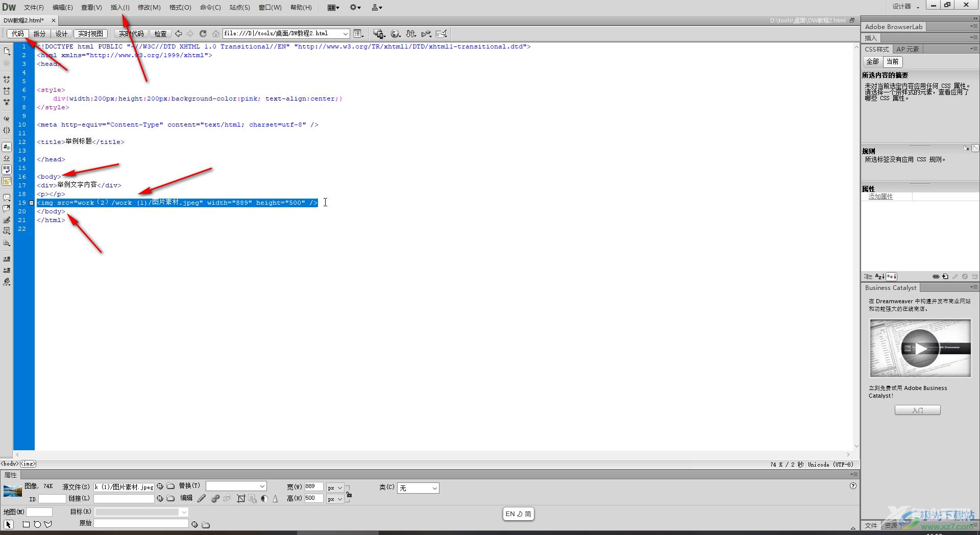This screenshot has width=980, height=535.
Task: Click the Width input field
Action: (313, 487)
